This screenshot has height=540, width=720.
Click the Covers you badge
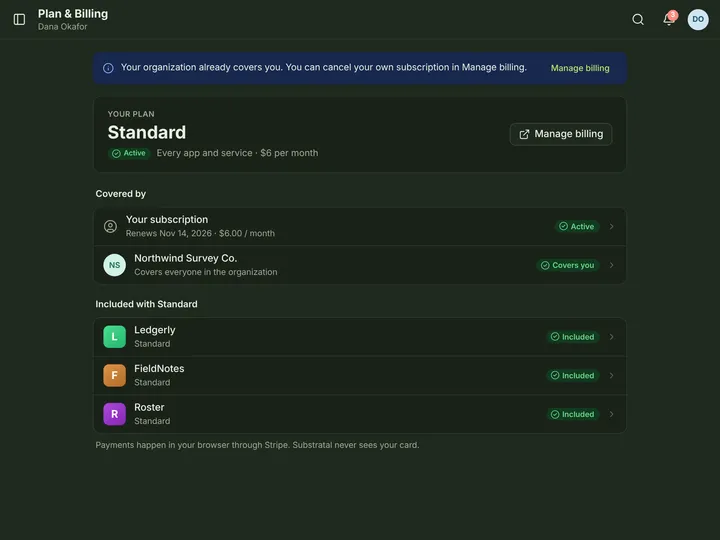[x=568, y=265]
